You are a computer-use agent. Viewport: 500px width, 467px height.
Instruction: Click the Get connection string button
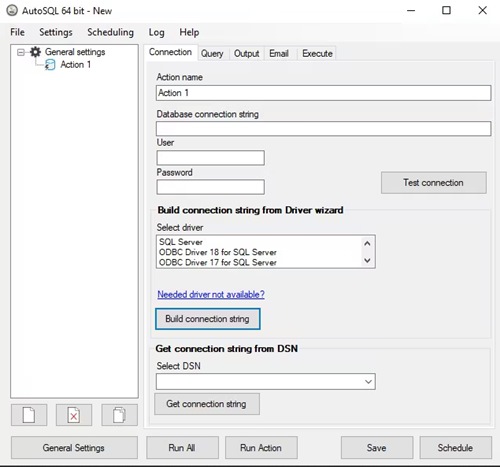tap(207, 404)
